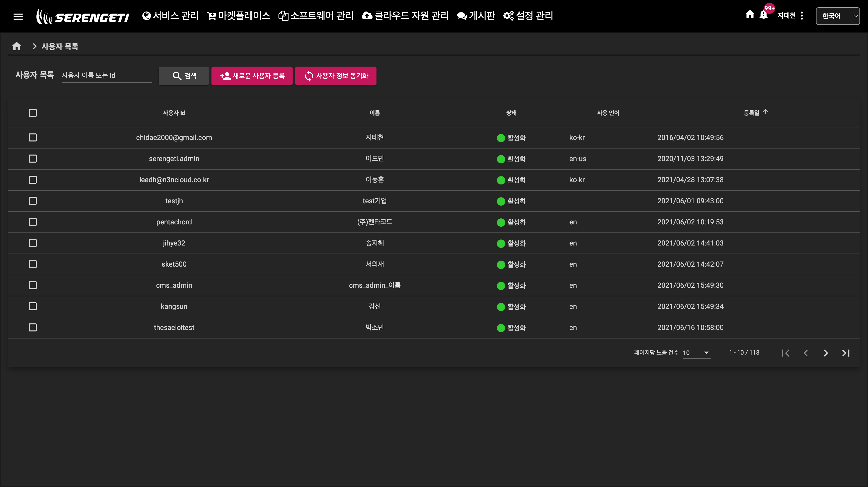Open the 한국어 language dropdown
This screenshot has height=487, width=868.
[837, 16]
